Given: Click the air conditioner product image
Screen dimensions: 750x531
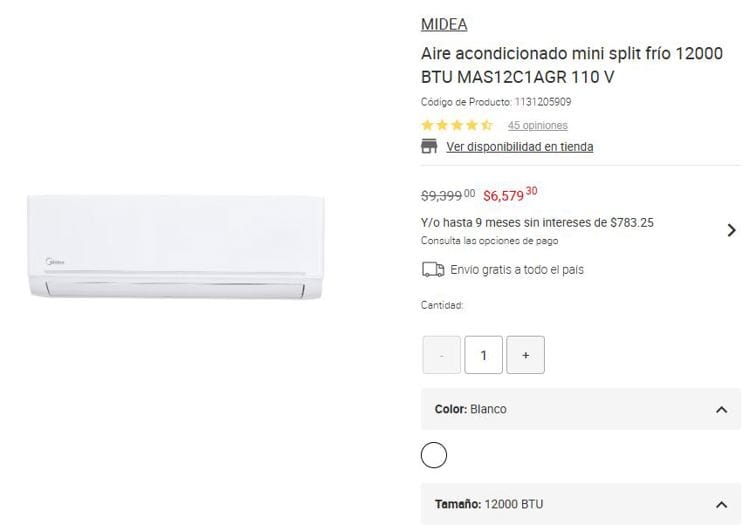Looking at the screenshot, I should coord(176,247).
